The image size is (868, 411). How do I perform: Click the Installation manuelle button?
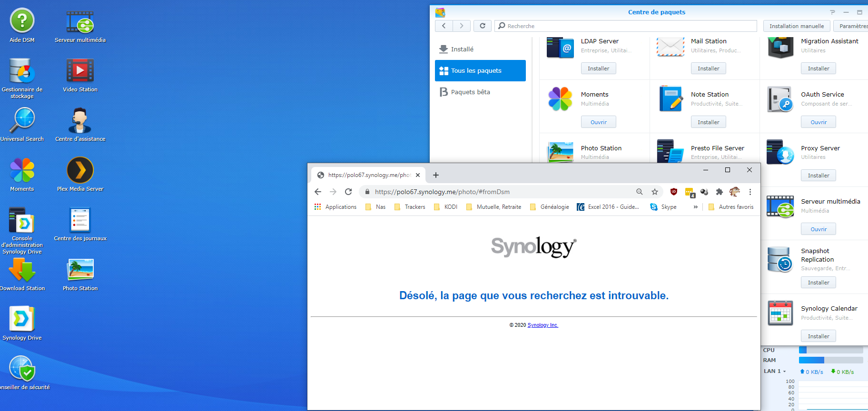[x=796, y=26]
